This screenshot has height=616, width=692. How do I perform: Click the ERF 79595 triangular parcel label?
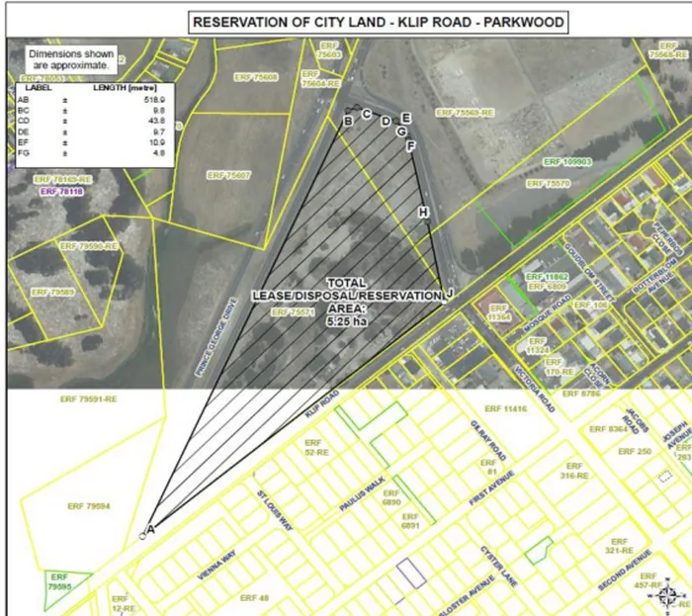59,581
